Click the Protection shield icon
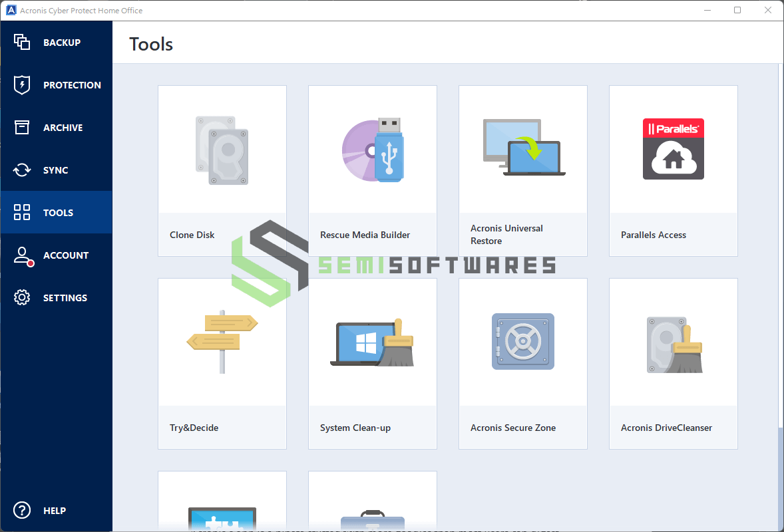Image resolution: width=784 pixels, height=532 pixels. [x=21, y=85]
